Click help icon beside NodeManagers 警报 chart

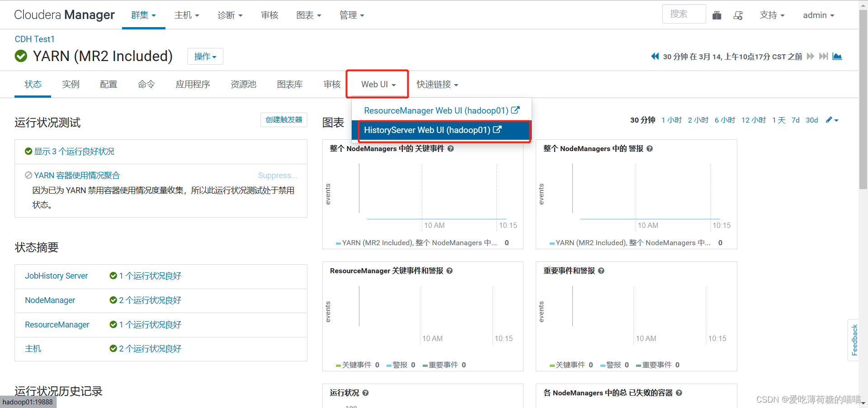pyautogui.click(x=650, y=148)
